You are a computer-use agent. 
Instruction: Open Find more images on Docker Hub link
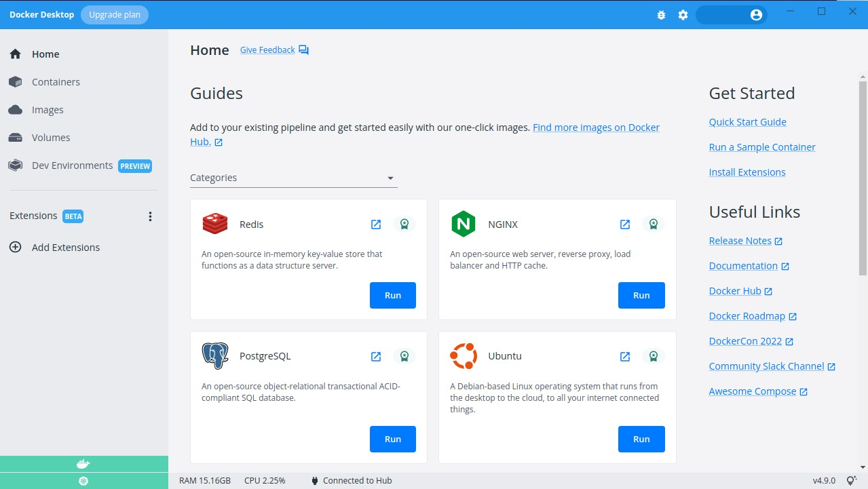click(596, 128)
